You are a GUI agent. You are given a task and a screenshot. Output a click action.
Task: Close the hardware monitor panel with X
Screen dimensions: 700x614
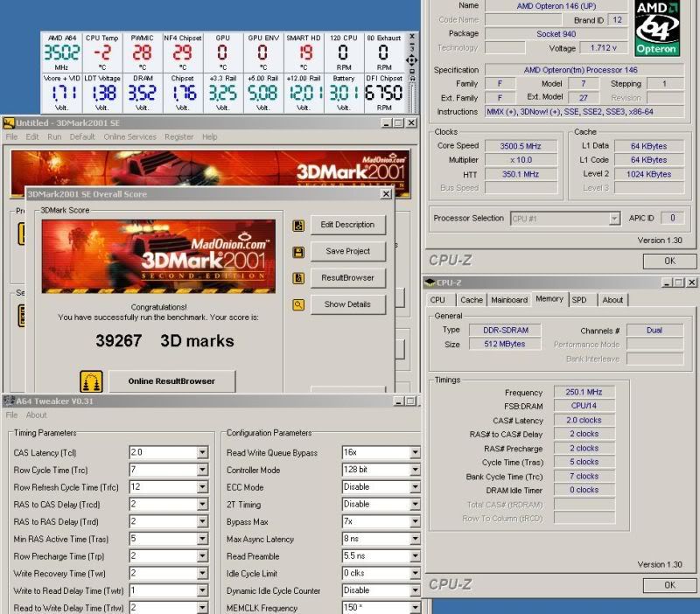click(x=412, y=36)
